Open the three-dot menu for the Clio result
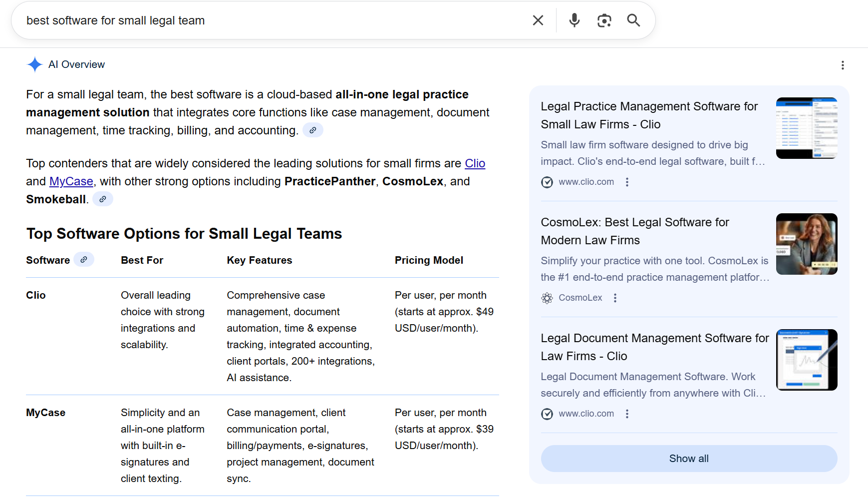The width and height of the screenshot is (868, 502). [627, 182]
